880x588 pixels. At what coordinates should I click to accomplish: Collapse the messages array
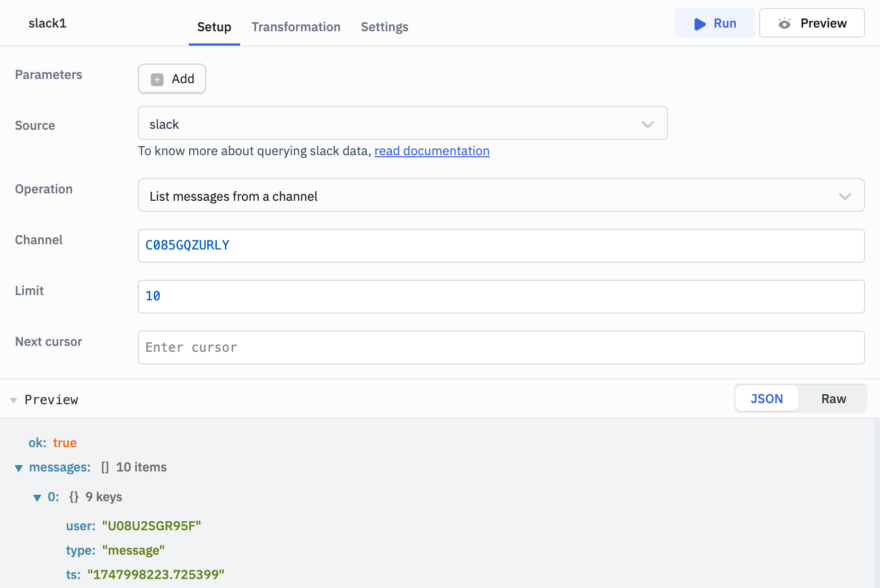[19, 468]
